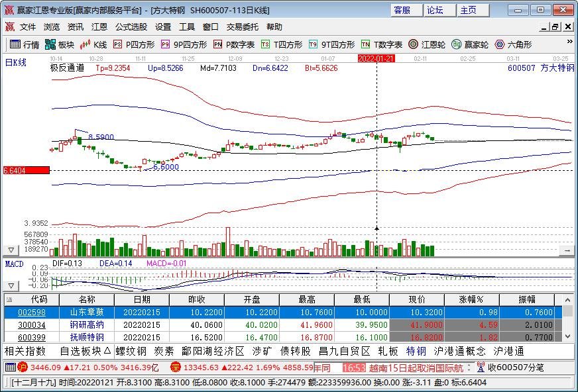Click the 深 Shenzhen index status icon

[x=176, y=367]
